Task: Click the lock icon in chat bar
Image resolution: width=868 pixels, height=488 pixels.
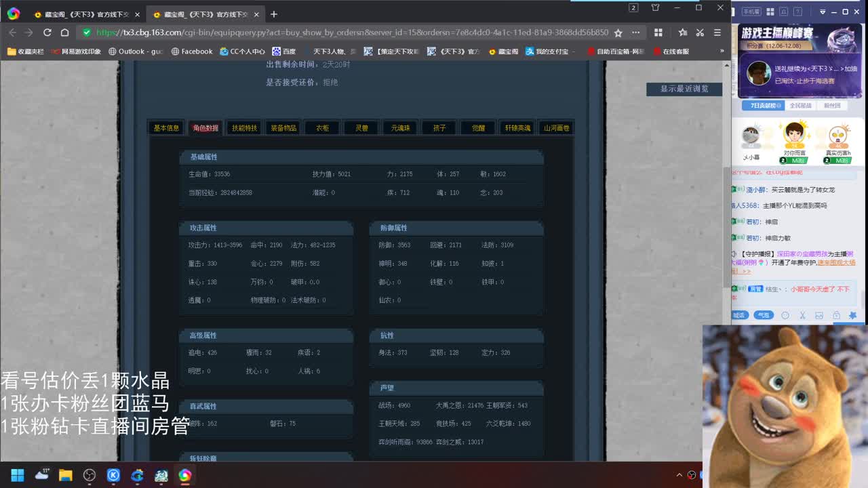Action: coord(836,315)
